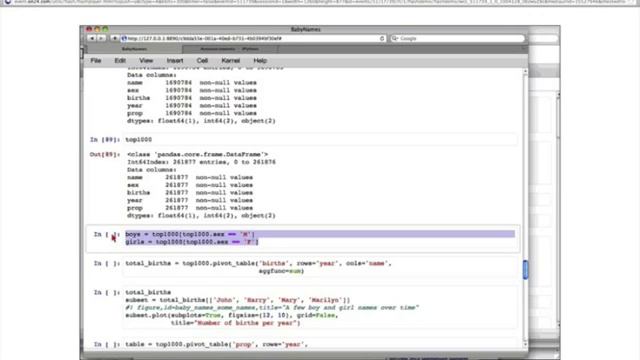The height and width of the screenshot is (360, 640).
Task: Open the View menu
Action: [x=146, y=60]
